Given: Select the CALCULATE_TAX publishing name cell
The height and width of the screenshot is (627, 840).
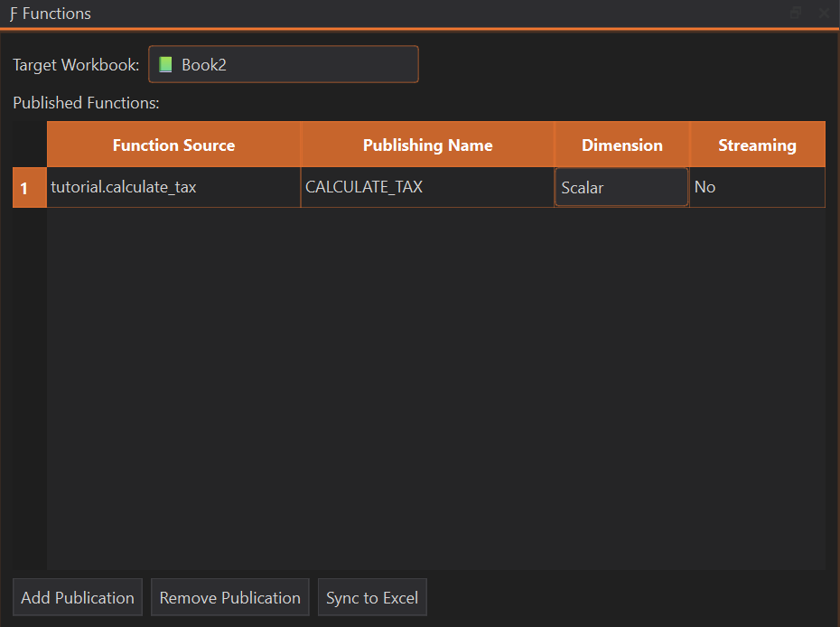Looking at the screenshot, I should (427, 188).
